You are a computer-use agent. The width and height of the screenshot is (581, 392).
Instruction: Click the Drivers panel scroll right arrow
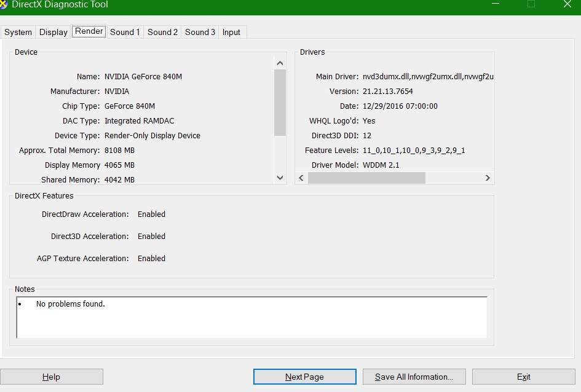pos(488,178)
